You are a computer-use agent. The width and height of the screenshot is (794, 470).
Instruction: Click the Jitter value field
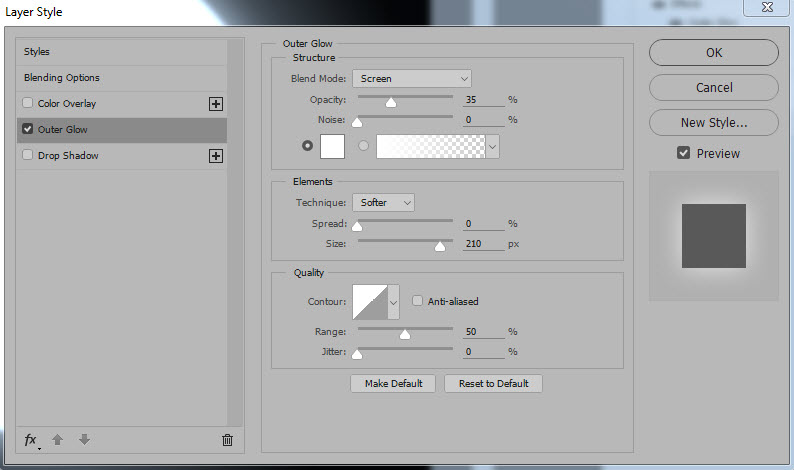point(484,352)
